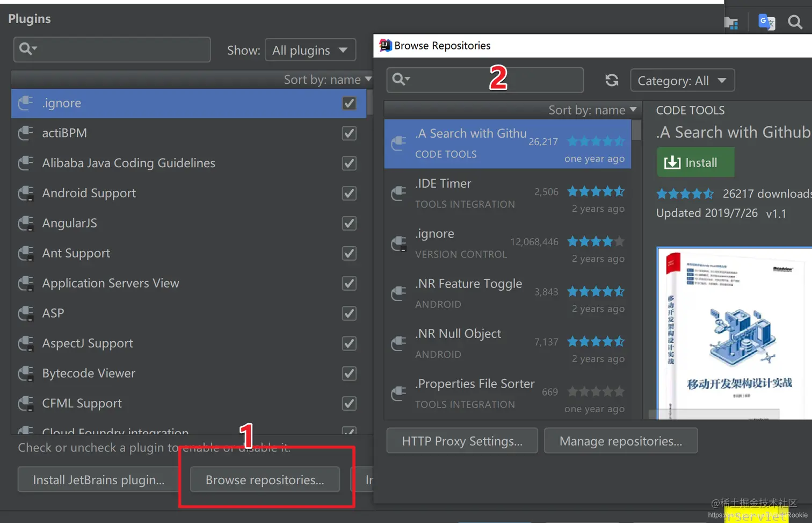812x523 pixels.
Task: Click the actiBPM plugin icon
Action: click(26, 133)
